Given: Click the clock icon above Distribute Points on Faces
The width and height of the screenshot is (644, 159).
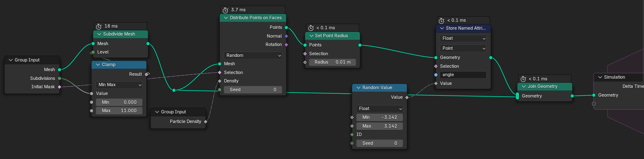Looking at the screenshot, I should point(226,10).
